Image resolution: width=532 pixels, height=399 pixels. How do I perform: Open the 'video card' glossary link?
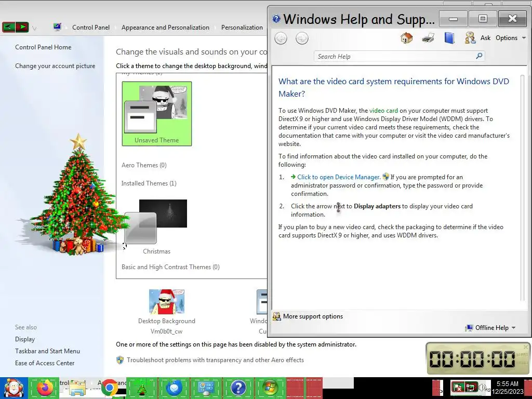click(x=383, y=111)
